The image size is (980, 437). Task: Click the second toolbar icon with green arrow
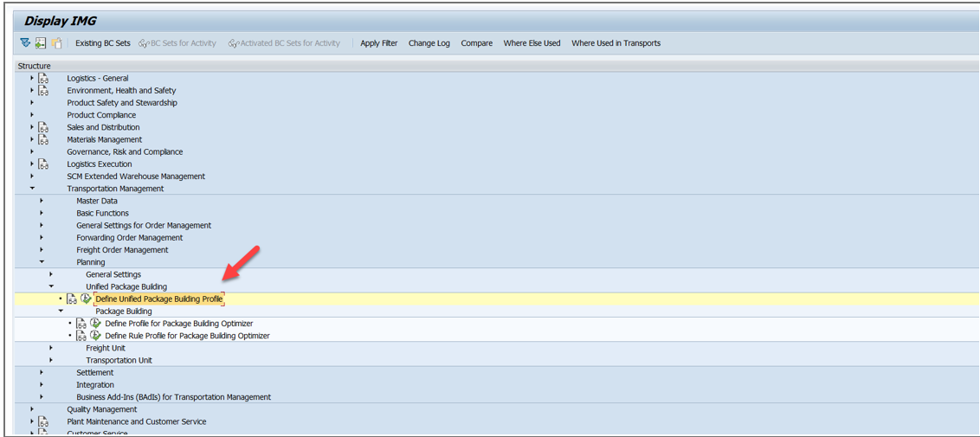pyautogui.click(x=41, y=43)
